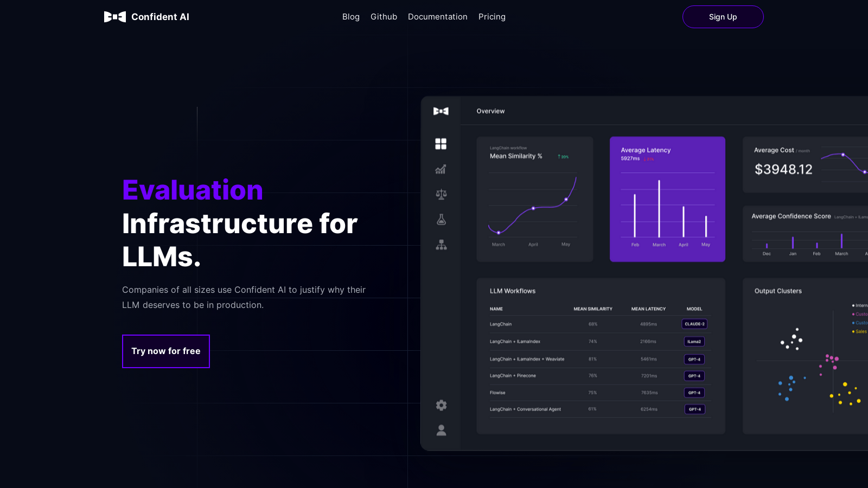Select the Mean Similarity % card

[535, 199]
